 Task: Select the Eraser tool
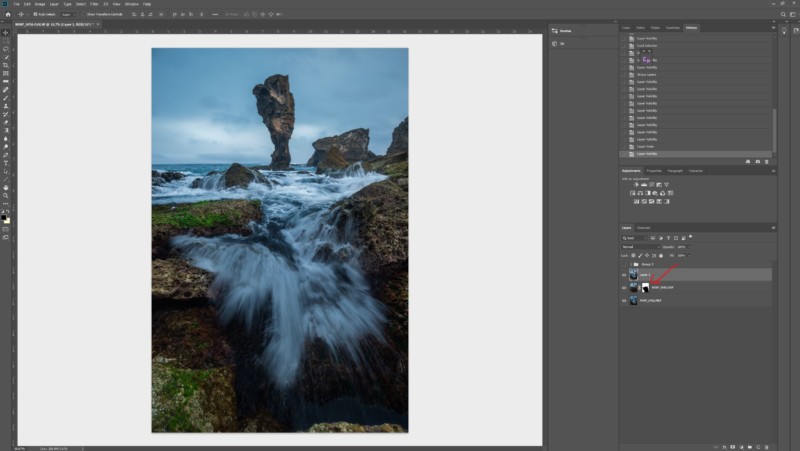(6, 122)
